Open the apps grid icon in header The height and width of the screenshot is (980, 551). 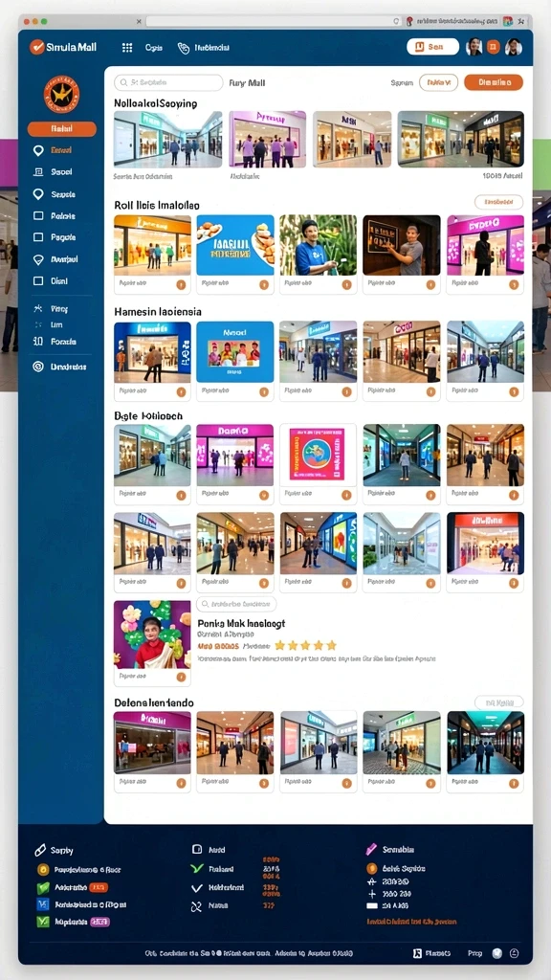[x=127, y=48]
